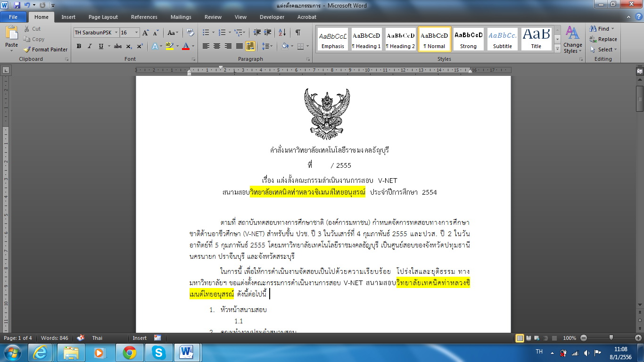Open the font name dropdown
Image resolution: width=644 pixels, height=362 pixels.
[115, 33]
